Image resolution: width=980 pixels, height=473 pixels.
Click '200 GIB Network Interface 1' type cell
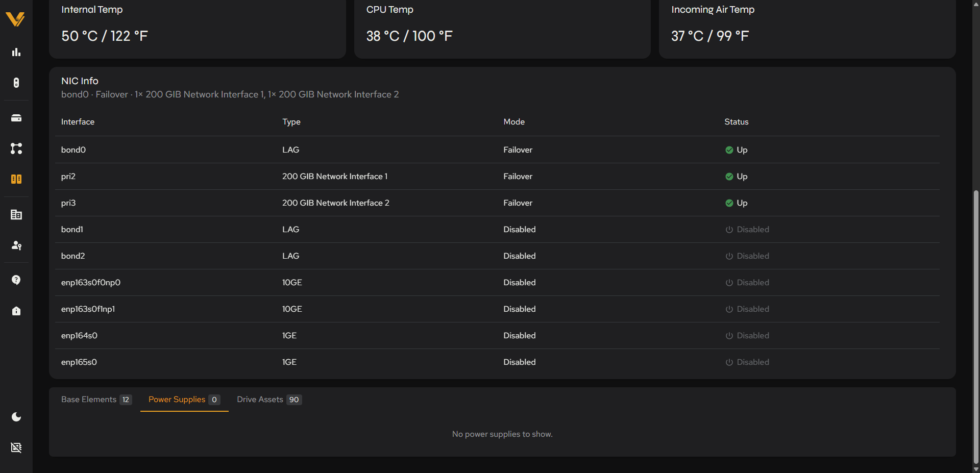tap(335, 176)
